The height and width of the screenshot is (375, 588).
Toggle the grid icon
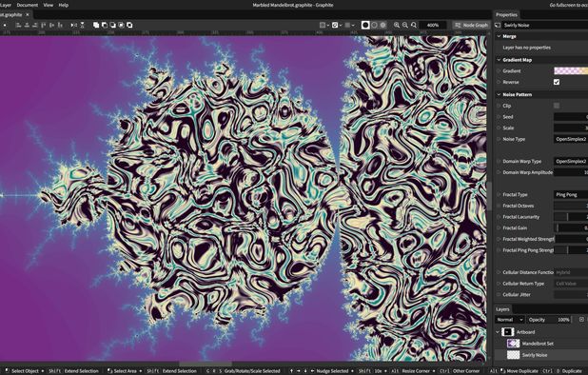pyautogui.click(x=347, y=25)
